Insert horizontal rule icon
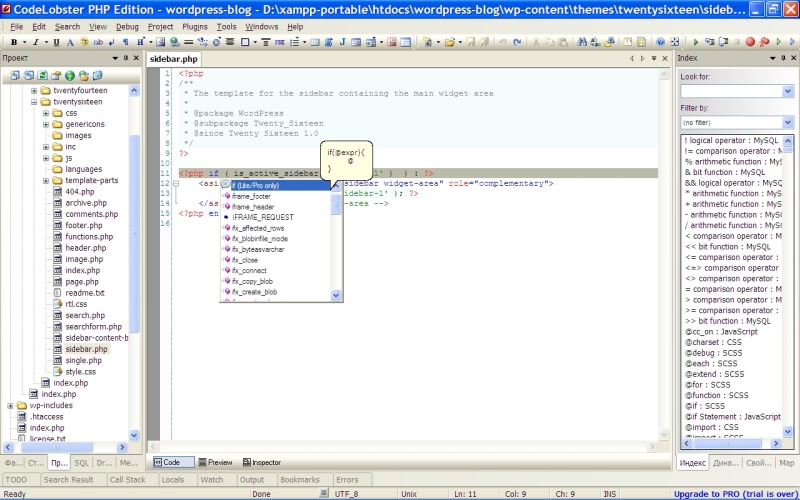 (x=188, y=42)
